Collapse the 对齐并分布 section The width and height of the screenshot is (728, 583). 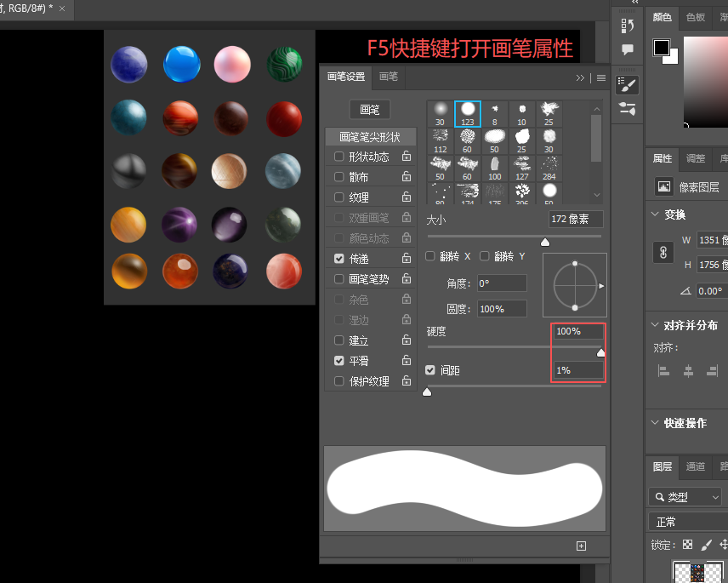coord(655,325)
